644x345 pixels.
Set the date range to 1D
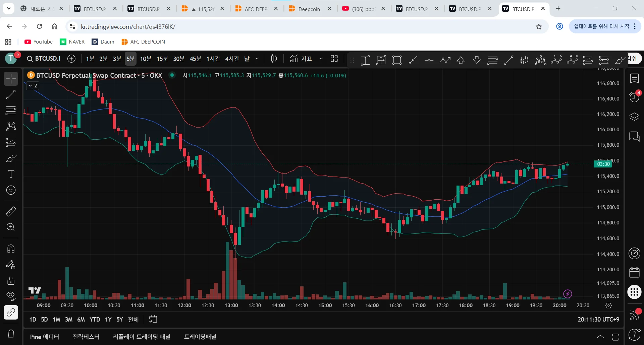(33, 320)
